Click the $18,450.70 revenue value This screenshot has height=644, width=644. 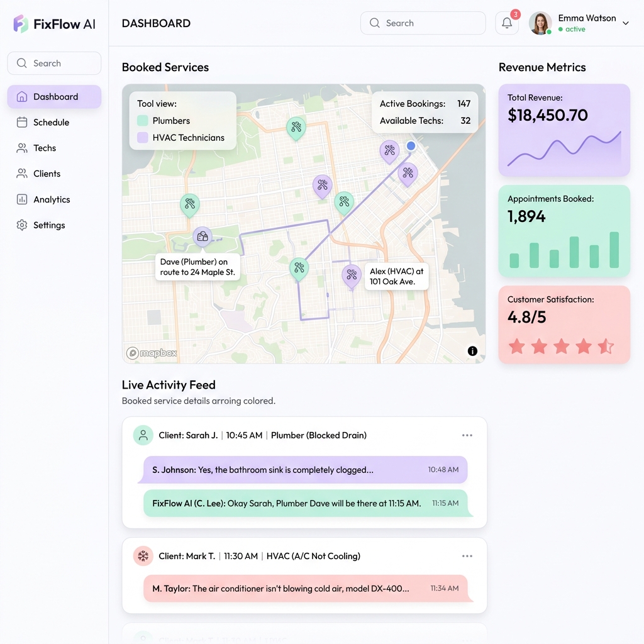(x=548, y=116)
